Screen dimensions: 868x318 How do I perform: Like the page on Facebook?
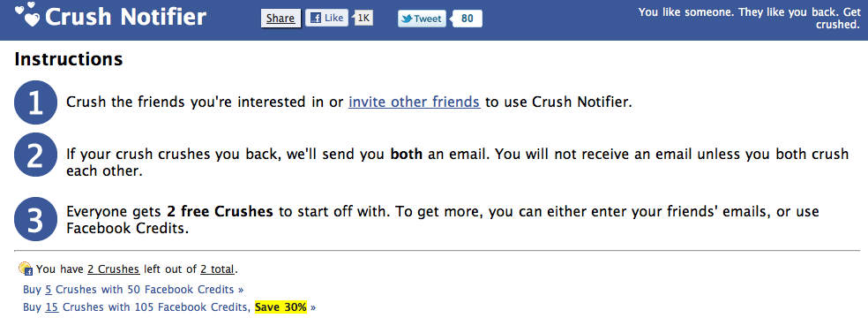[326, 19]
